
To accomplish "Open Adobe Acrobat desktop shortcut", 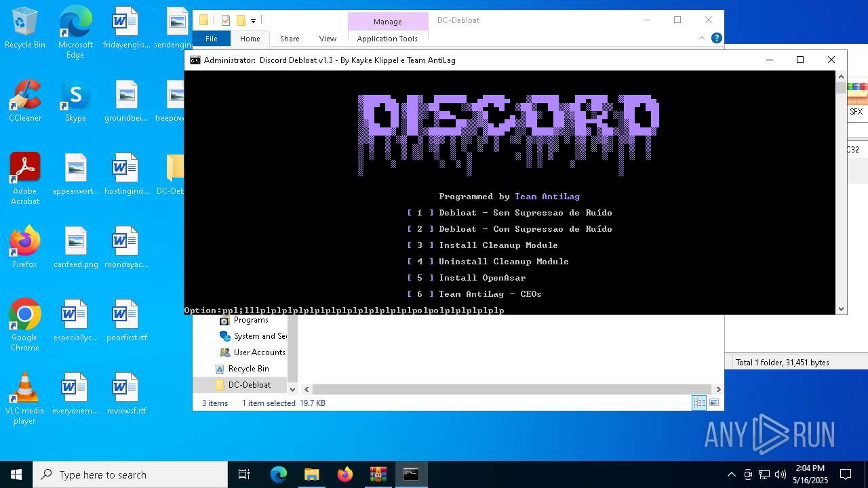I will (25, 179).
